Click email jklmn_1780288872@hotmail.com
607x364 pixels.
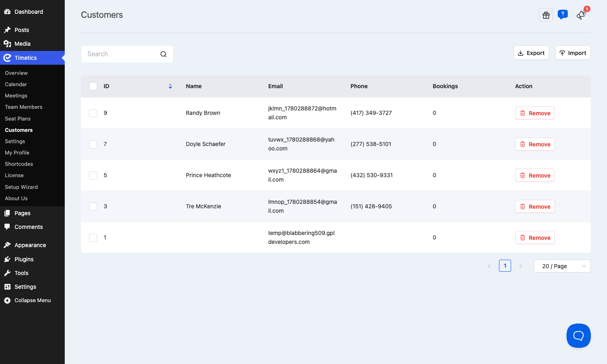(302, 113)
